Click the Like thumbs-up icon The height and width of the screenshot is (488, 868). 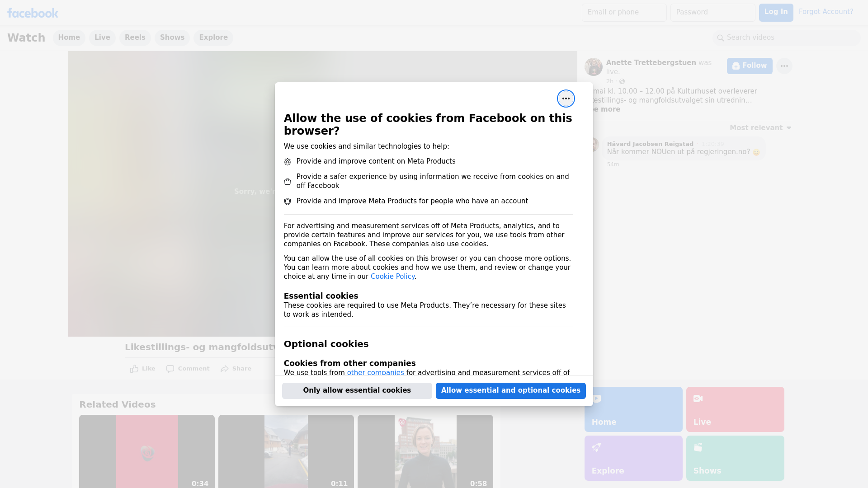134,369
